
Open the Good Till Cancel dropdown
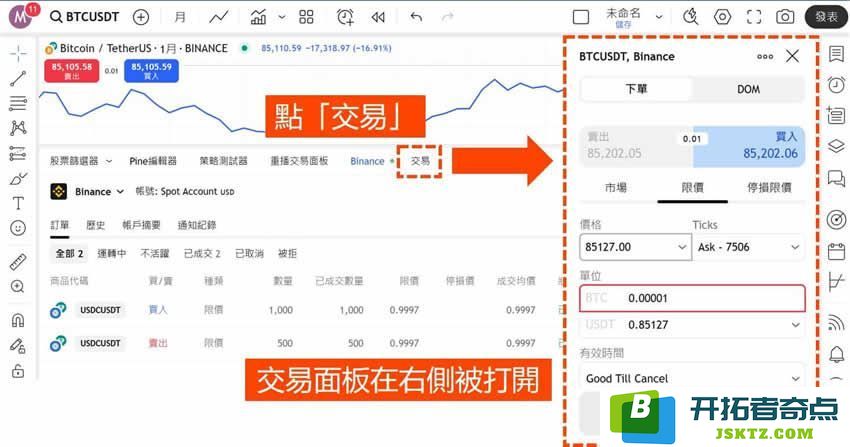[x=692, y=378]
